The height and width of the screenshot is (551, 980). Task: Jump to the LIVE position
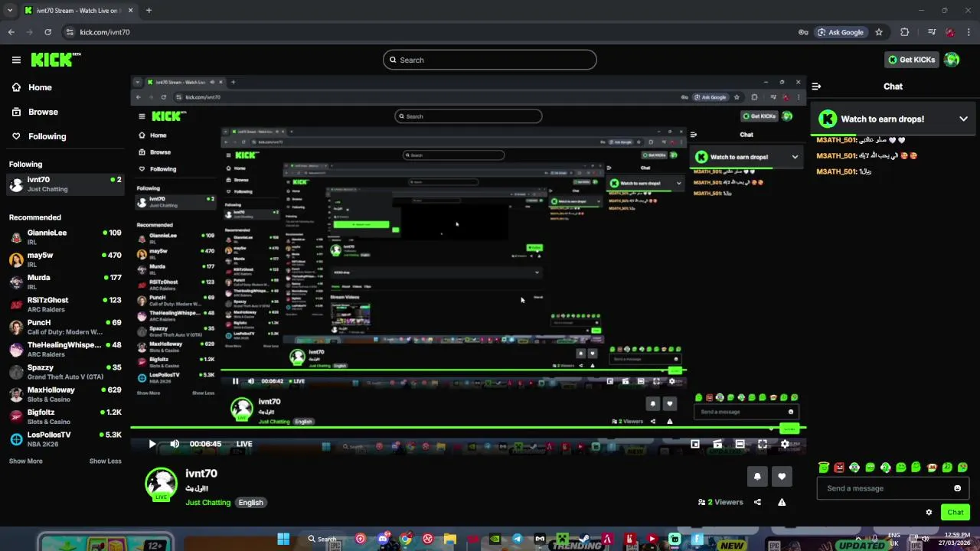(244, 444)
